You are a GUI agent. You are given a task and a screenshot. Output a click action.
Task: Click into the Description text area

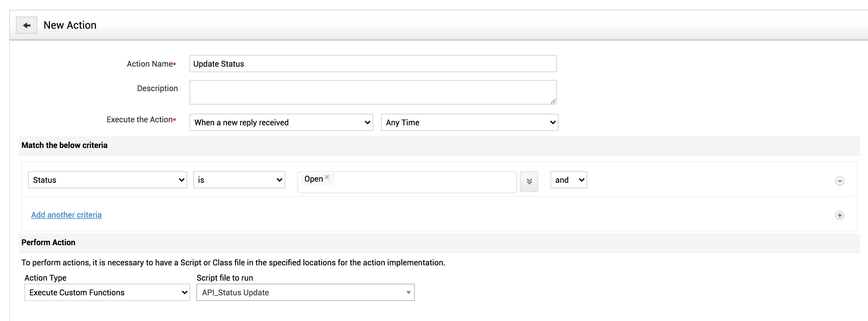tap(373, 92)
